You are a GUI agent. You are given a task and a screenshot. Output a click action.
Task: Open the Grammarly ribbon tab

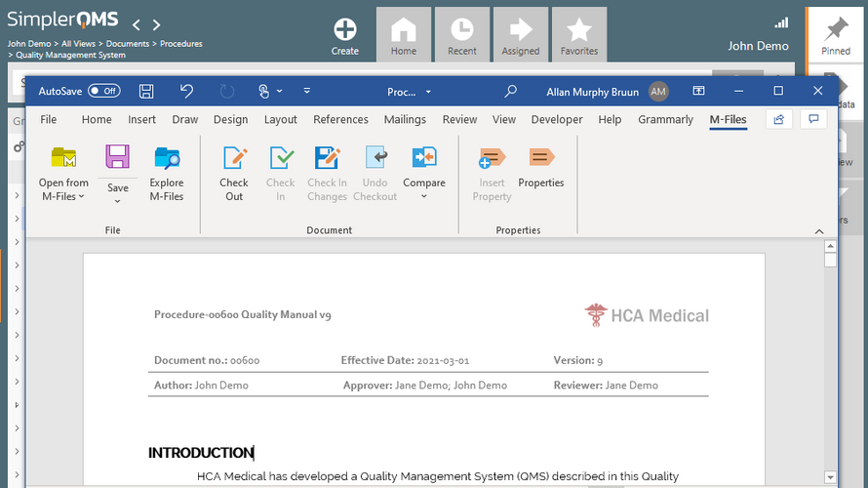(665, 119)
